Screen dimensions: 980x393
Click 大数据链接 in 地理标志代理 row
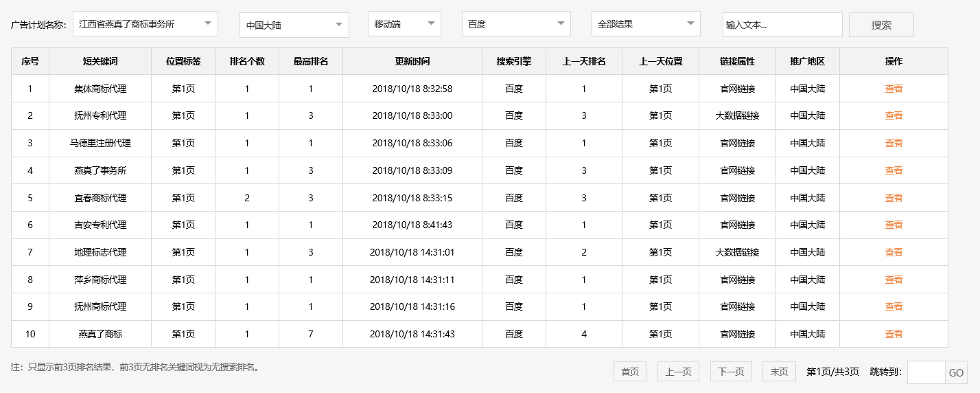pos(738,252)
